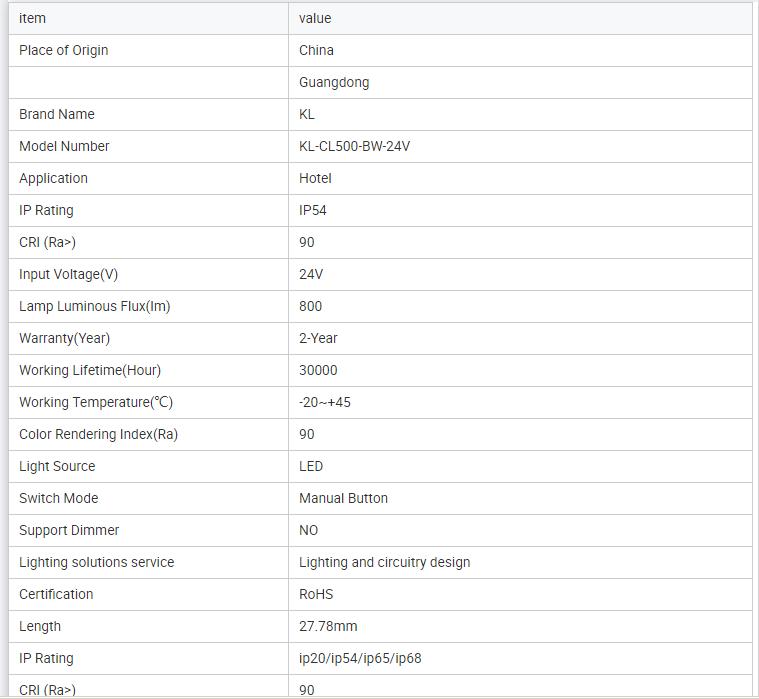Click the "item" column header

pyautogui.click(x=33, y=18)
